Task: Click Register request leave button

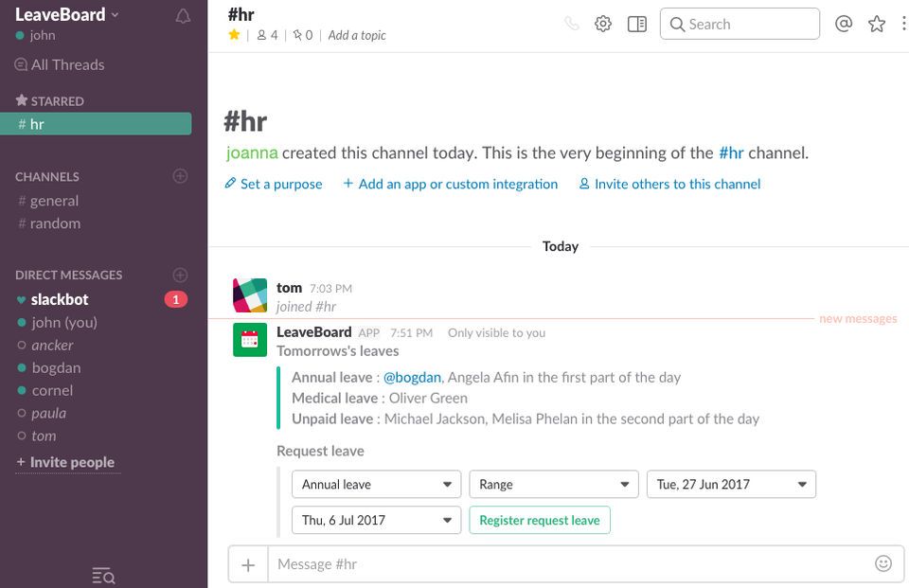Action: click(539, 520)
